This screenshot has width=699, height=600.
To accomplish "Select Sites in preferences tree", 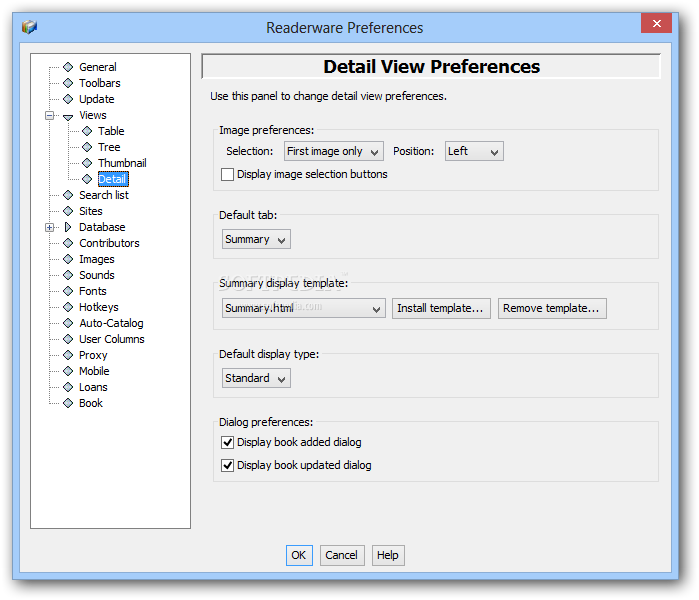I will (90, 211).
